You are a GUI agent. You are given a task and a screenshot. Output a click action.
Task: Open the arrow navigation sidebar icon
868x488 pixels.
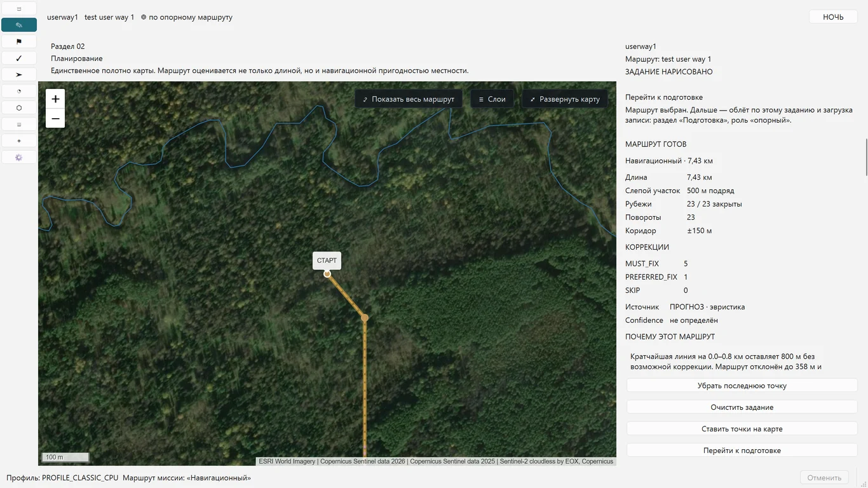(x=19, y=74)
